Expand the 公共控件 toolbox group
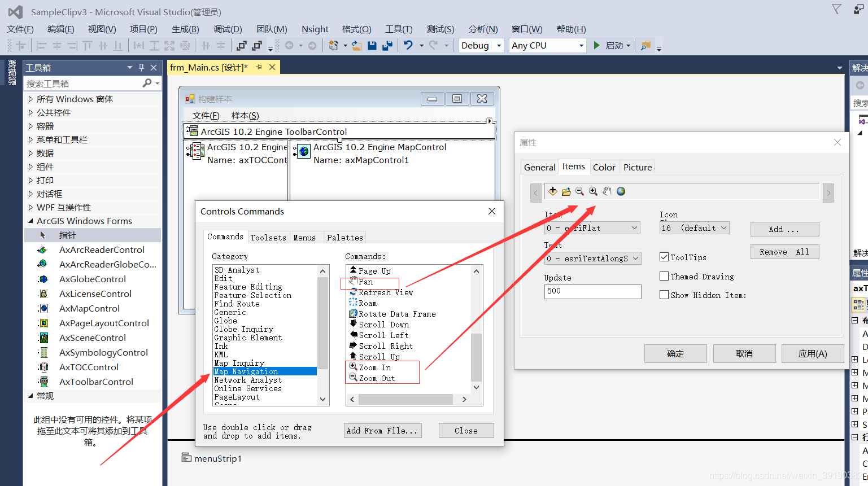Screen dimensions: 868x486 click(30, 112)
